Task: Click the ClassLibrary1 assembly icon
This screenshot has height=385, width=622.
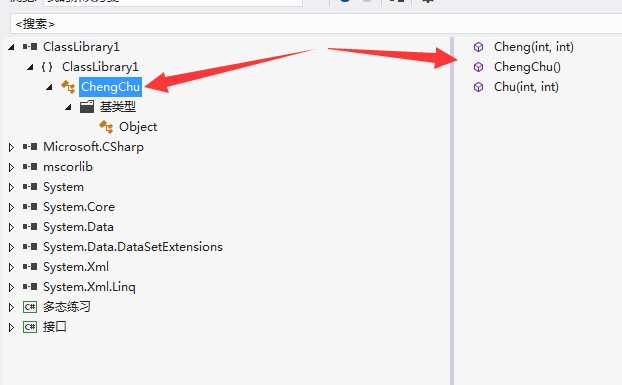Action: click(x=30, y=47)
